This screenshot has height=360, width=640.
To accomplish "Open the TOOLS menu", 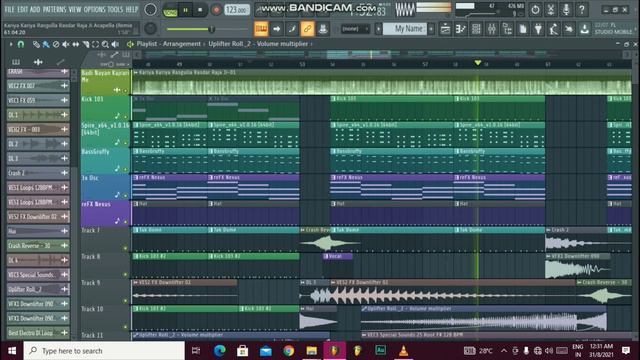I will pos(115,9).
